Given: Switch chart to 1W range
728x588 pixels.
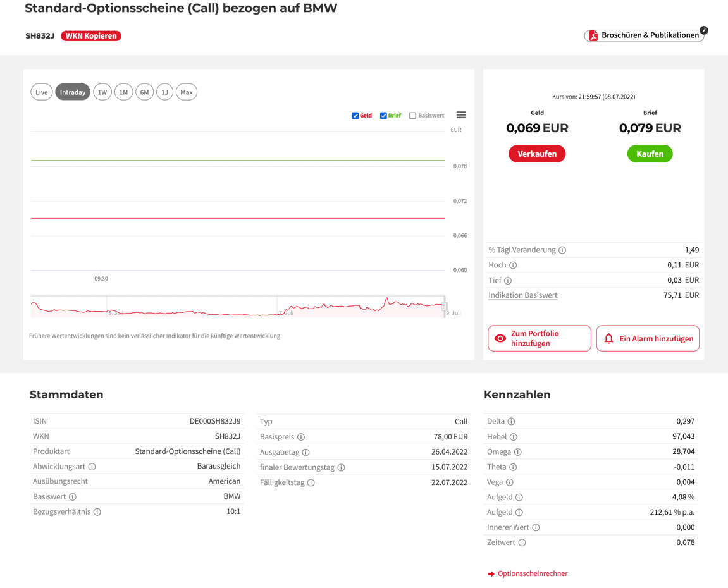Looking at the screenshot, I should 102,92.
